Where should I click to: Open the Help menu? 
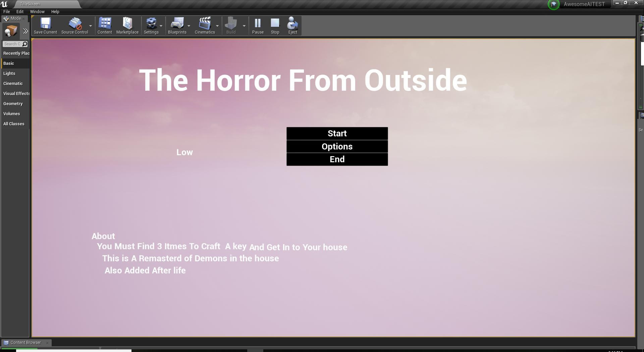(55, 11)
